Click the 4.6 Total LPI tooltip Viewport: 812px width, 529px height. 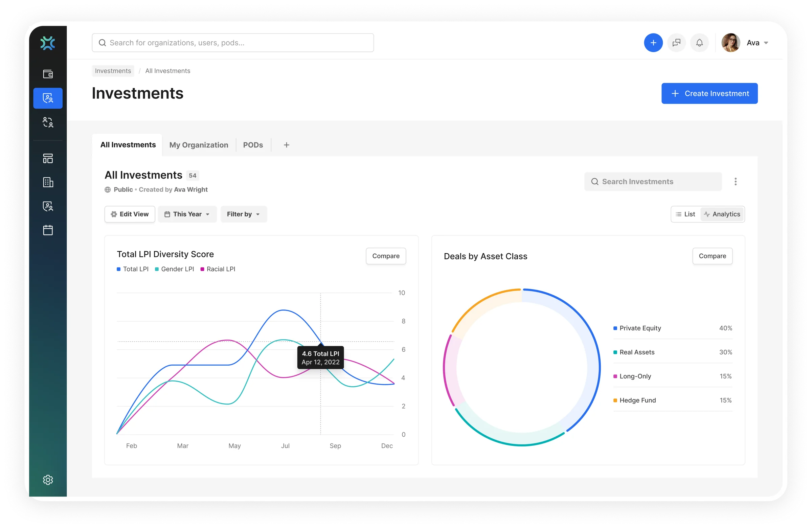coord(320,358)
